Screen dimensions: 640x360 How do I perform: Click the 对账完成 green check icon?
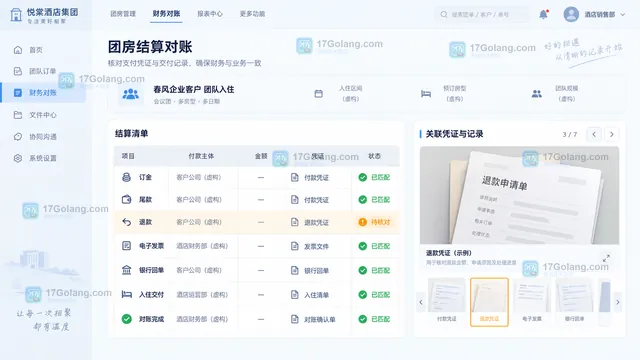tap(127, 319)
